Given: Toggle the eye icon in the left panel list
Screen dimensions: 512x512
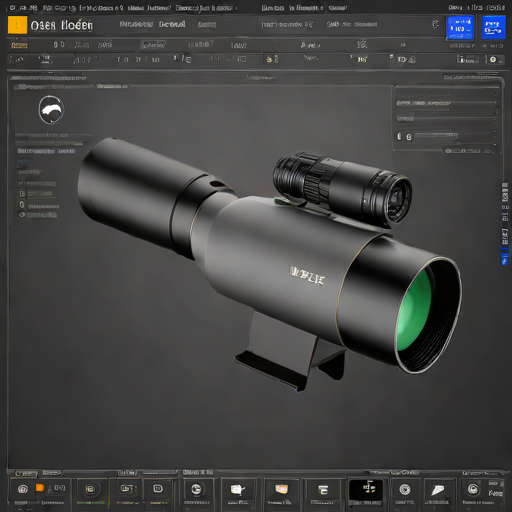Looking at the screenshot, I should [22, 215].
